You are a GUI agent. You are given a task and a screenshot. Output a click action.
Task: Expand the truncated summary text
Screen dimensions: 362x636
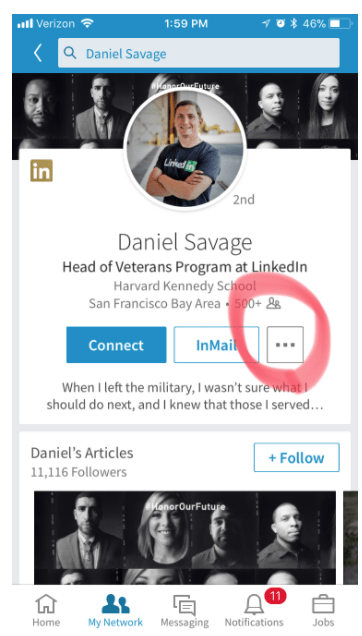tap(185, 396)
